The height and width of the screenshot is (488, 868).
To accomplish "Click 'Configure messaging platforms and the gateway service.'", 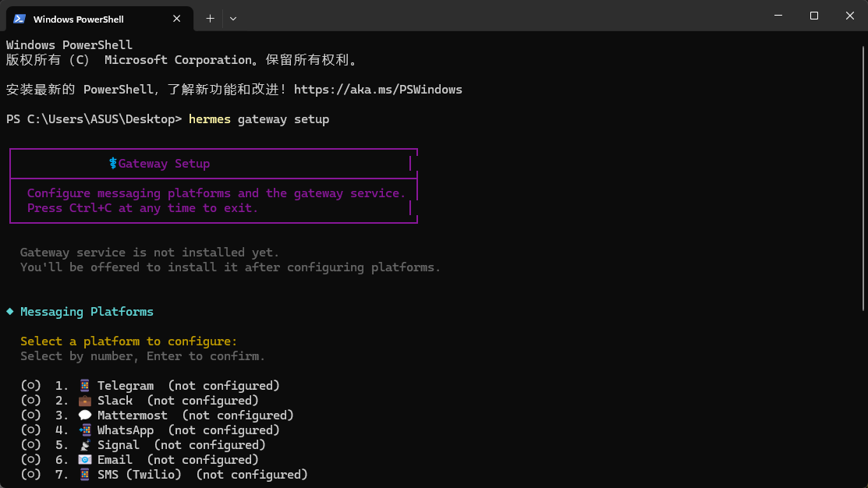I will pyautogui.click(x=217, y=193).
